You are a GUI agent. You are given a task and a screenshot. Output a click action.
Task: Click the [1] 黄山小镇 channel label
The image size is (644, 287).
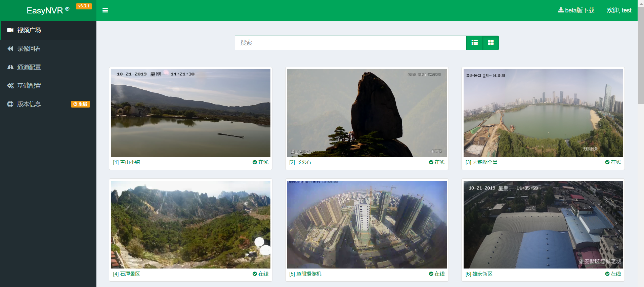[x=127, y=162]
